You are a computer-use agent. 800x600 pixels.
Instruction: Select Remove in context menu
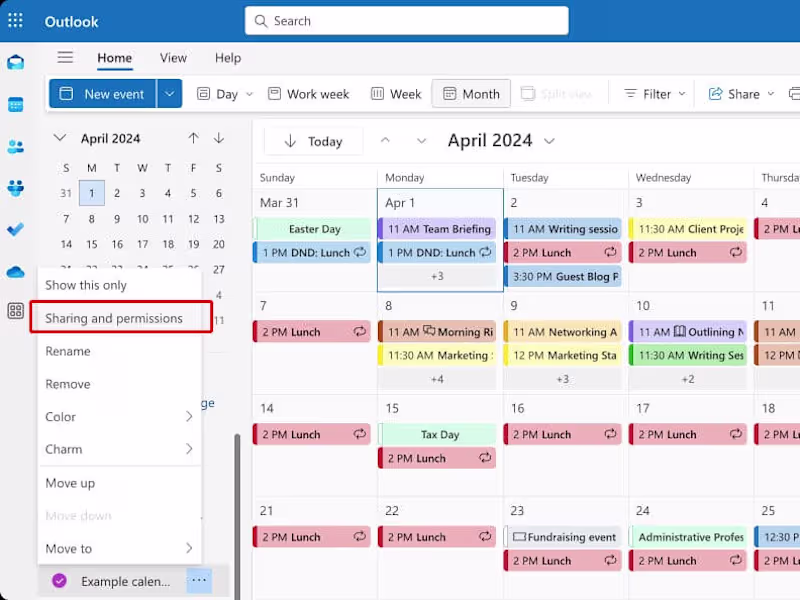(x=119, y=384)
